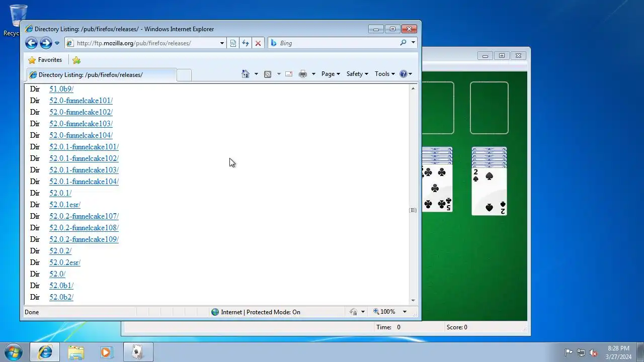Open the 52.0-funnelcake104/ link
644x362 pixels.
[x=81, y=135]
